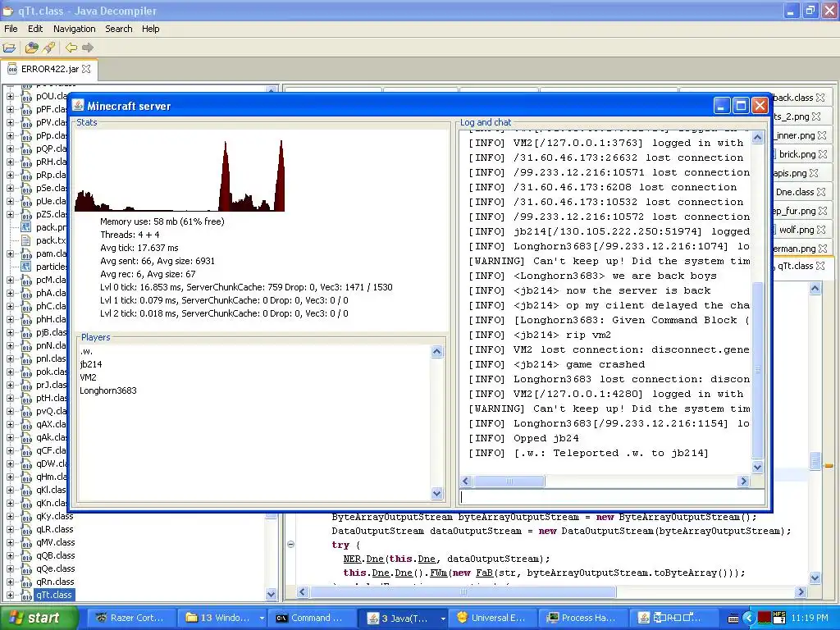Open the 13 Windows taskbar group
The image size is (840, 630).
click(224, 618)
